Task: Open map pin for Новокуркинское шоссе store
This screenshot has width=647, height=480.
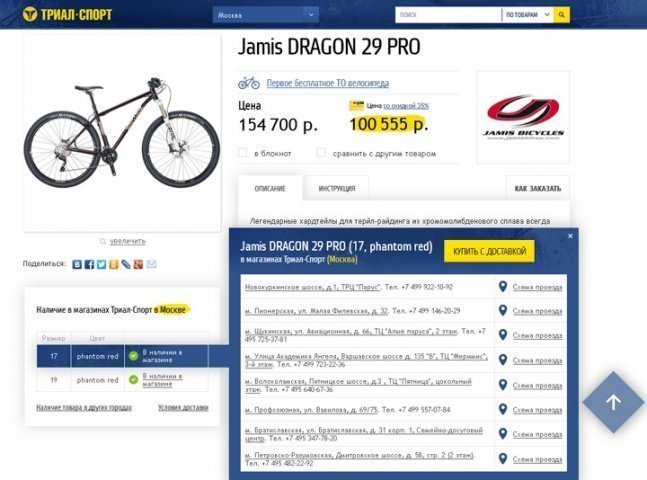Action: pos(503,286)
